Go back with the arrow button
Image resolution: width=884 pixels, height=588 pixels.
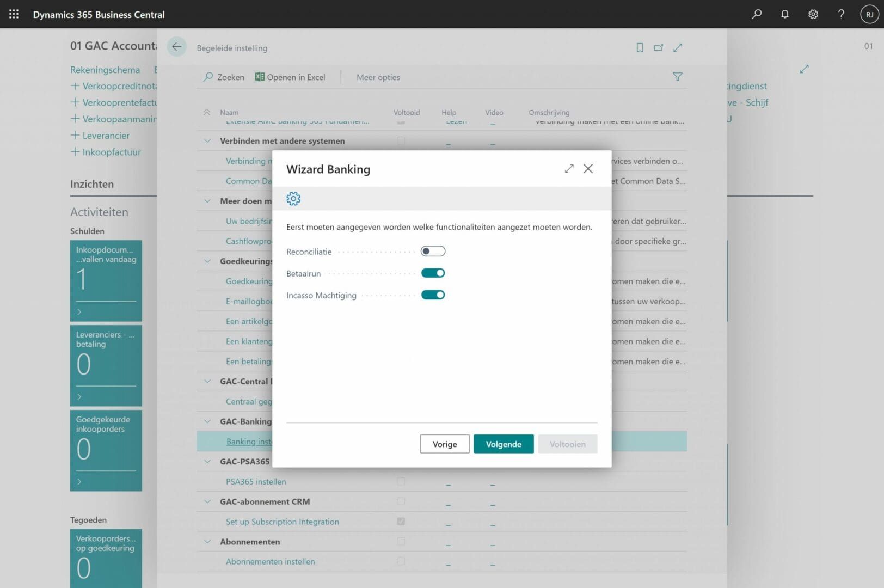(x=176, y=47)
